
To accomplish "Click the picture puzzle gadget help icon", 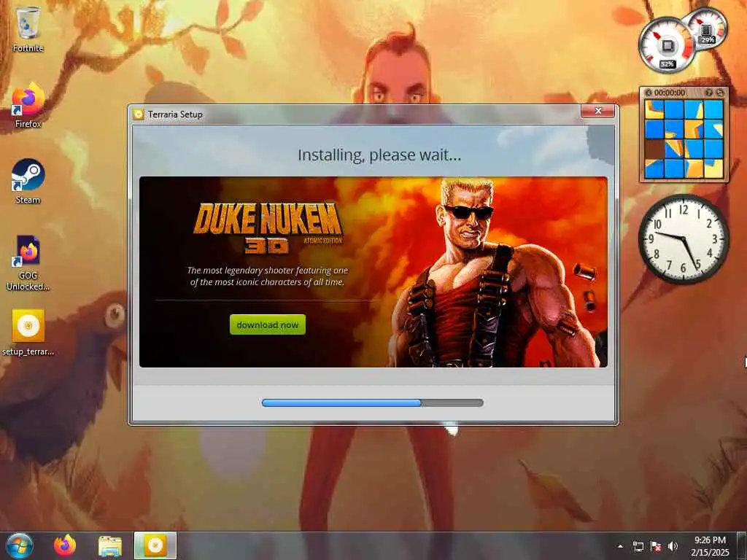I will [x=709, y=93].
